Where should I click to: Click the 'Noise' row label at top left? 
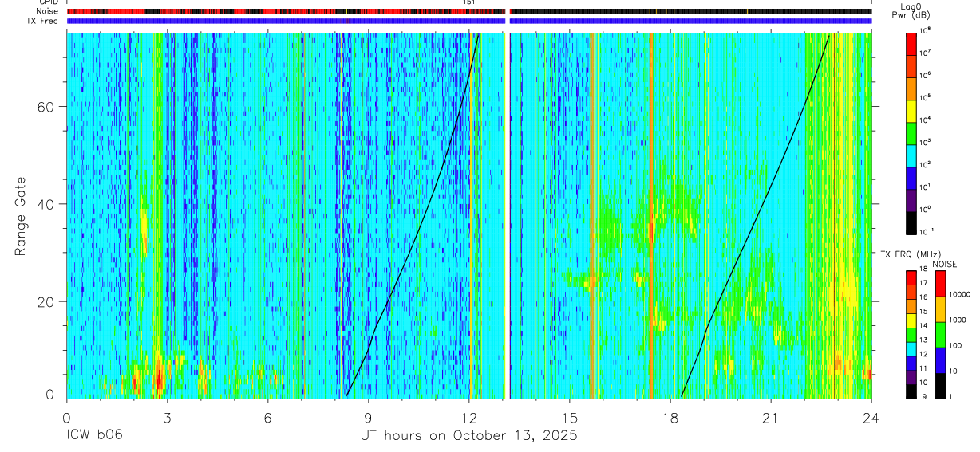tap(49, 11)
